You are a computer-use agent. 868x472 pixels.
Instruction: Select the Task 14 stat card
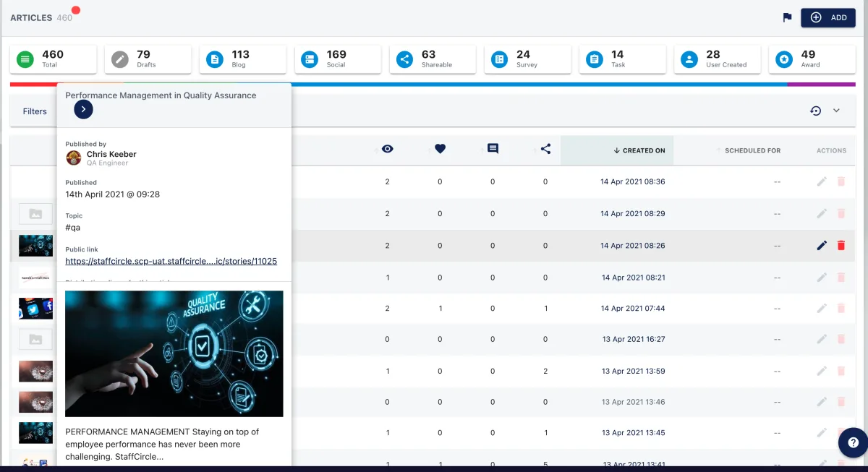tap(623, 59)
